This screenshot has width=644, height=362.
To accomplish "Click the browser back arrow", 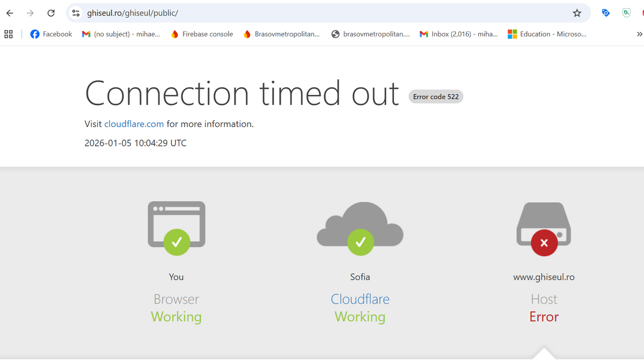I will pos(10,13).
